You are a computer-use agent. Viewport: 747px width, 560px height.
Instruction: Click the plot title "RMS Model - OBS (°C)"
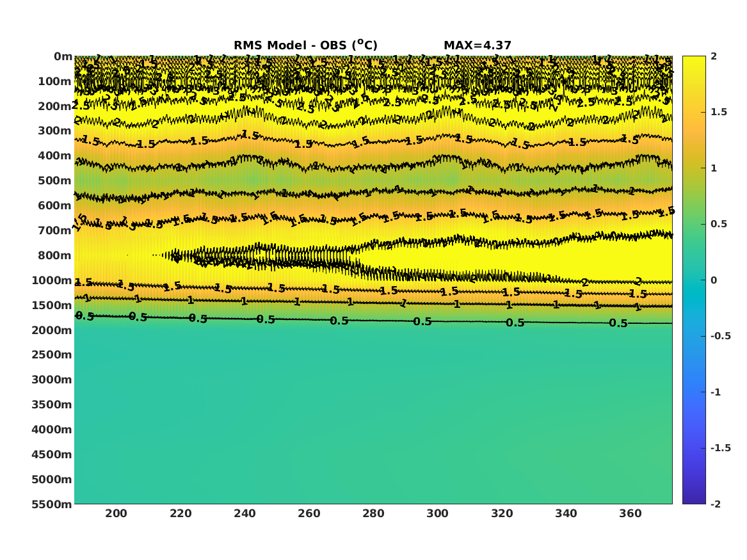tap(305, 45)
